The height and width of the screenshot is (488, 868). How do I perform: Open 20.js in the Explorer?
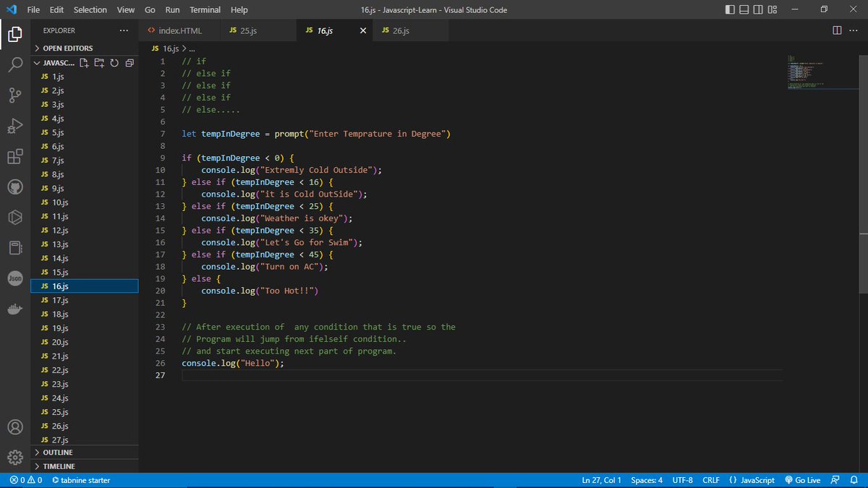pyautogui.click(x=85, y=342)
